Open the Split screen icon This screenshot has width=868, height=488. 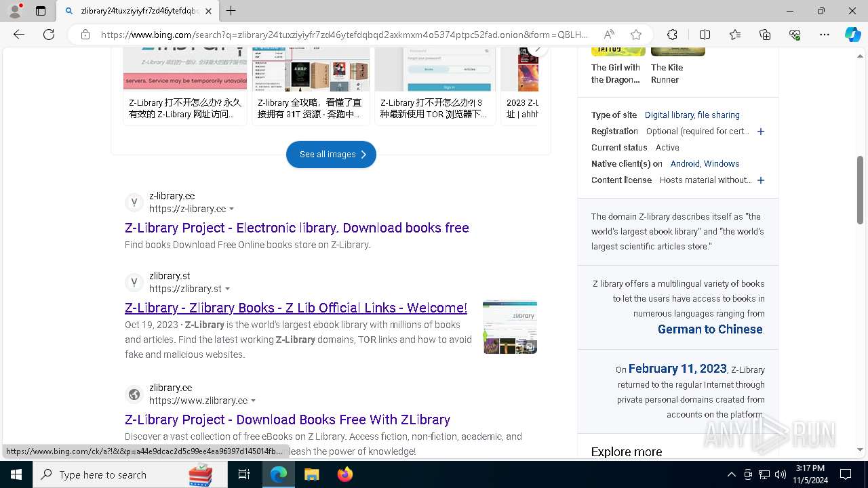click(x=705, y=35)
